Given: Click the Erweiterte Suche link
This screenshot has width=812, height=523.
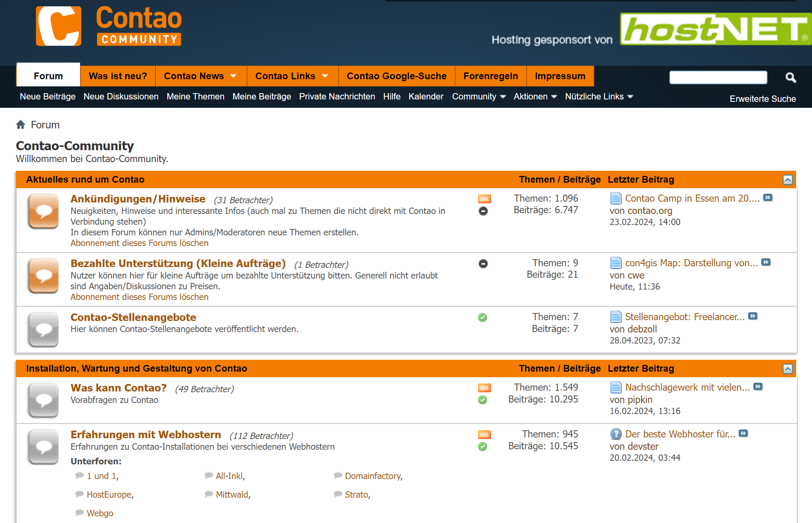Looking at the screenshot, I should coord(762,99).
